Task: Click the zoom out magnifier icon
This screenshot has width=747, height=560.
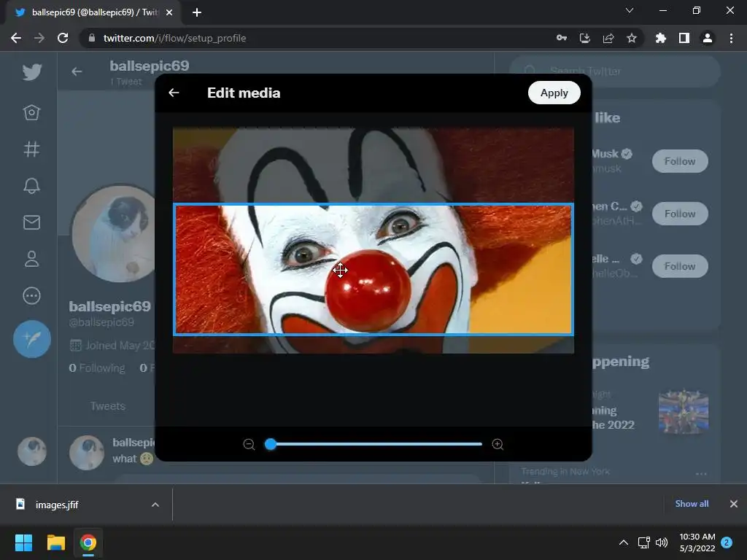Action: [249, 444]
